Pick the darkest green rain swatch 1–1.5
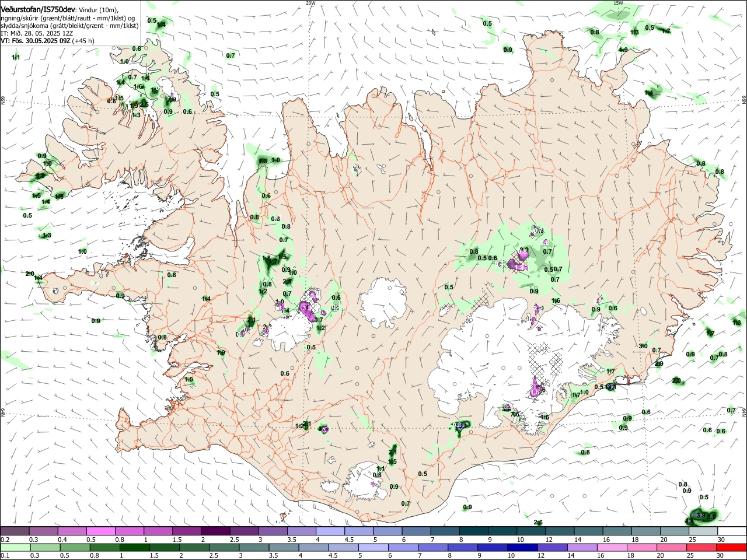The image size is (747, 560). [x=134, y=547]
